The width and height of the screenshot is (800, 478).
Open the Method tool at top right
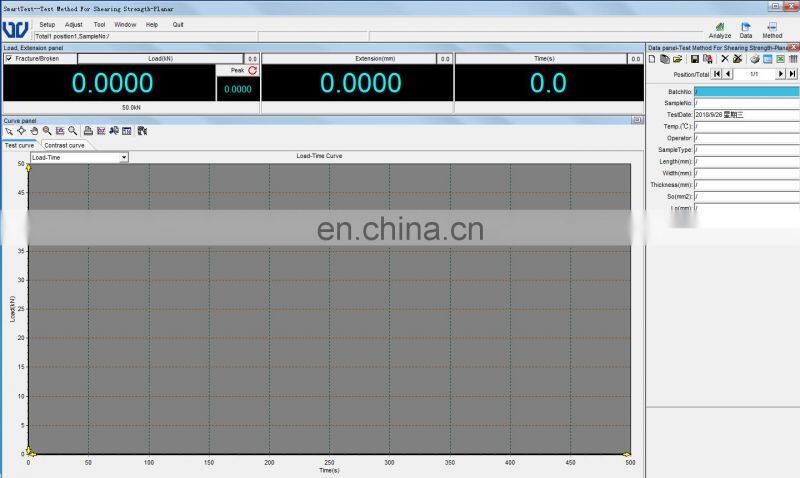tap(772, 31)
